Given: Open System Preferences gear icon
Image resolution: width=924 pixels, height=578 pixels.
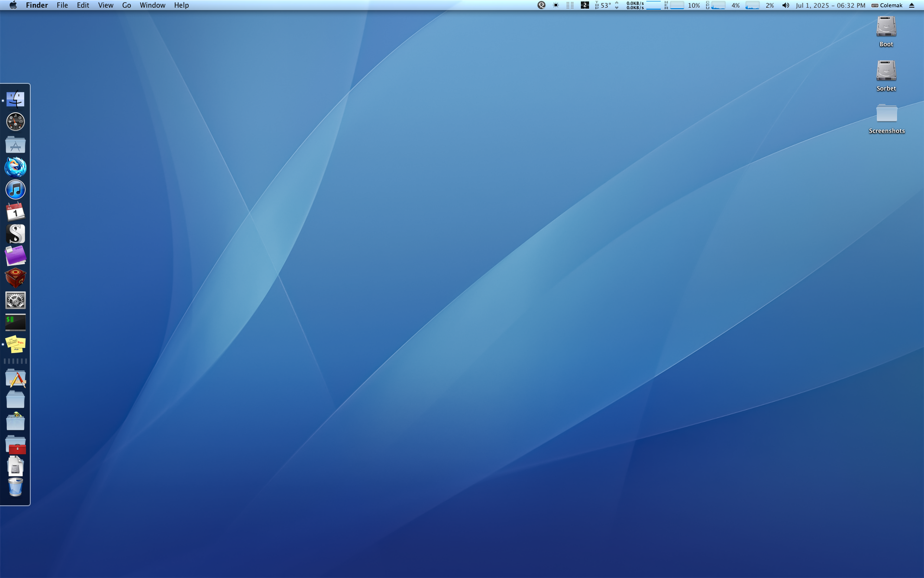Looking at the screenshot, I should coord(15,301).
